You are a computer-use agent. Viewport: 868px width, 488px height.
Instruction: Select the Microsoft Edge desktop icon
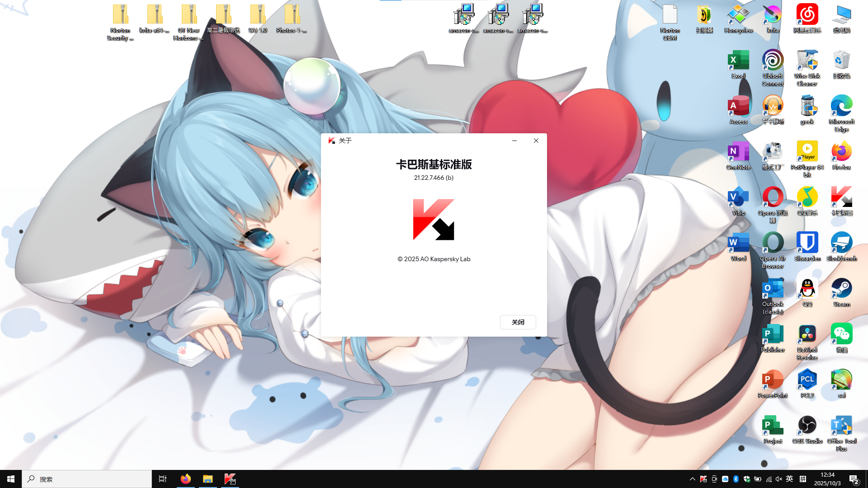pos(841,113)
